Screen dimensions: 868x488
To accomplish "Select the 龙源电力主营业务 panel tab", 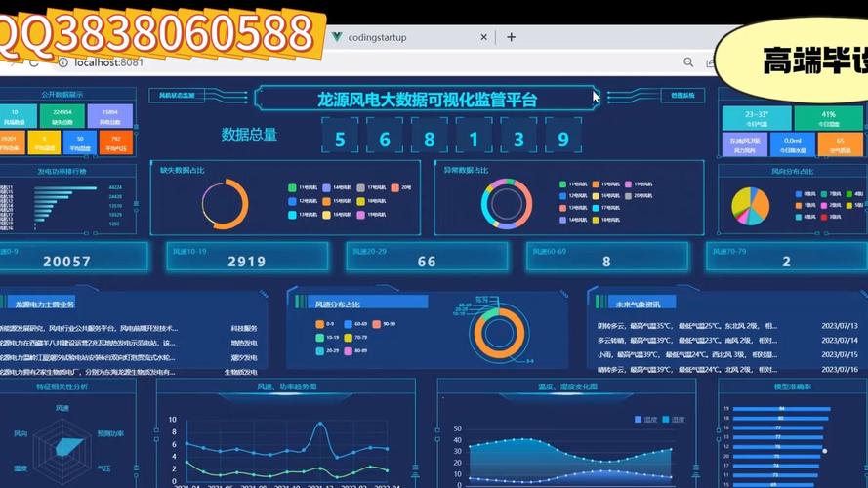I will point(42,304).
